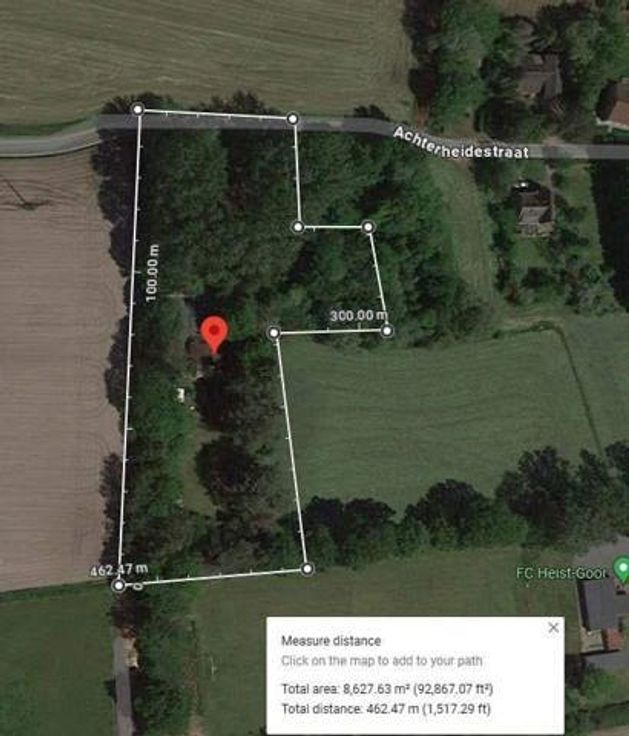Click the measure point nearest the red pin
This screenshot has height=736, width=629.
pyautogui.click(x=274, y=333)
